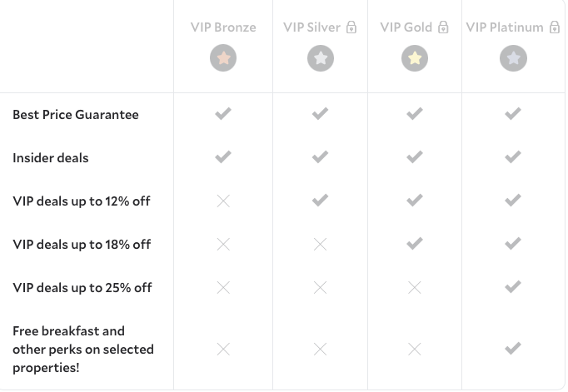Viewport: 568px width, 392px height.
Task: Click Silver checkmark for Insider deals
Action: coord(320,157)
